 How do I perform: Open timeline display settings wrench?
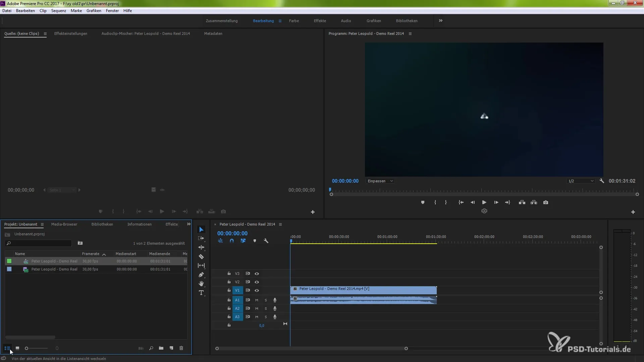click(x=266, y=241)
